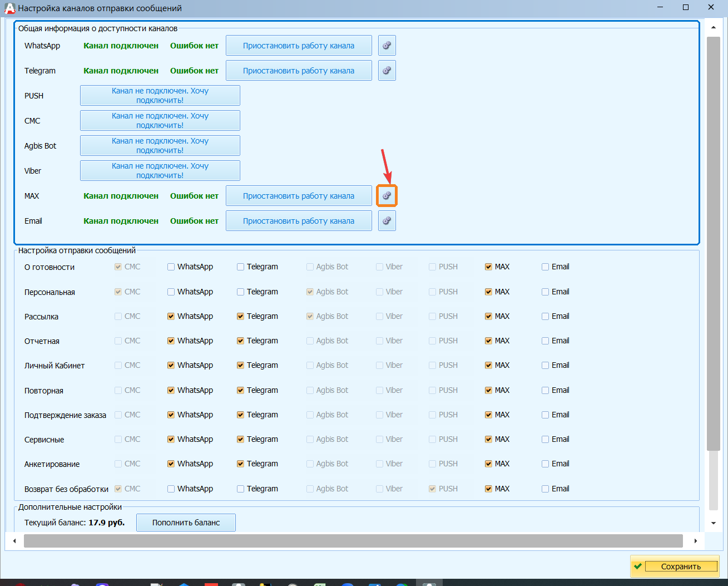728x586 pixels.
Task: Click Пополнить баланс button
Action: (x=186, y=523)
